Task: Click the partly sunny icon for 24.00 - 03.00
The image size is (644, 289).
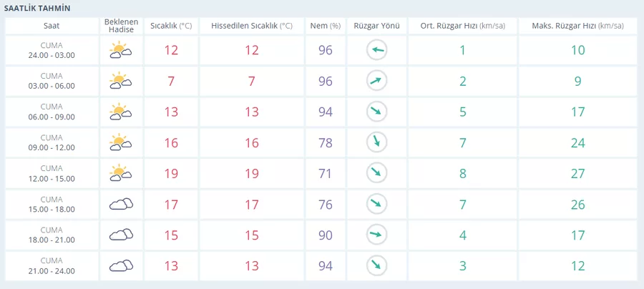Action: (x=120, y=51)
